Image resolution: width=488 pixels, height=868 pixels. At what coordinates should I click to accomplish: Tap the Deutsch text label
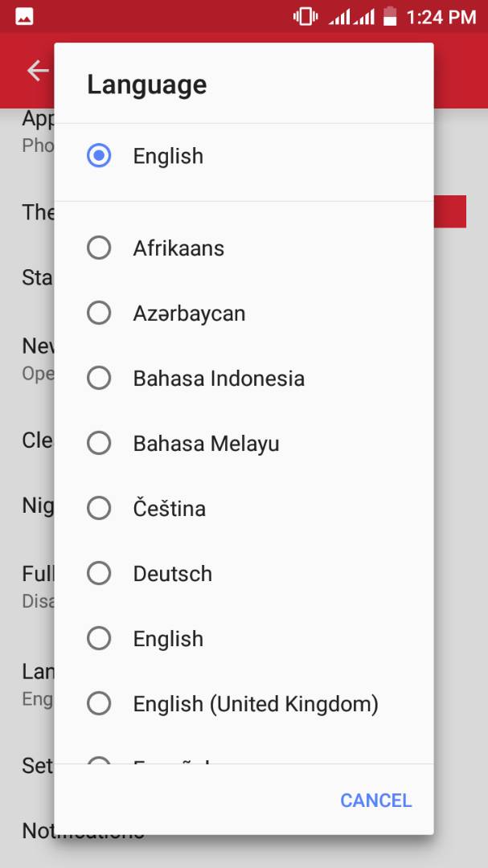[x=173, y=573]
